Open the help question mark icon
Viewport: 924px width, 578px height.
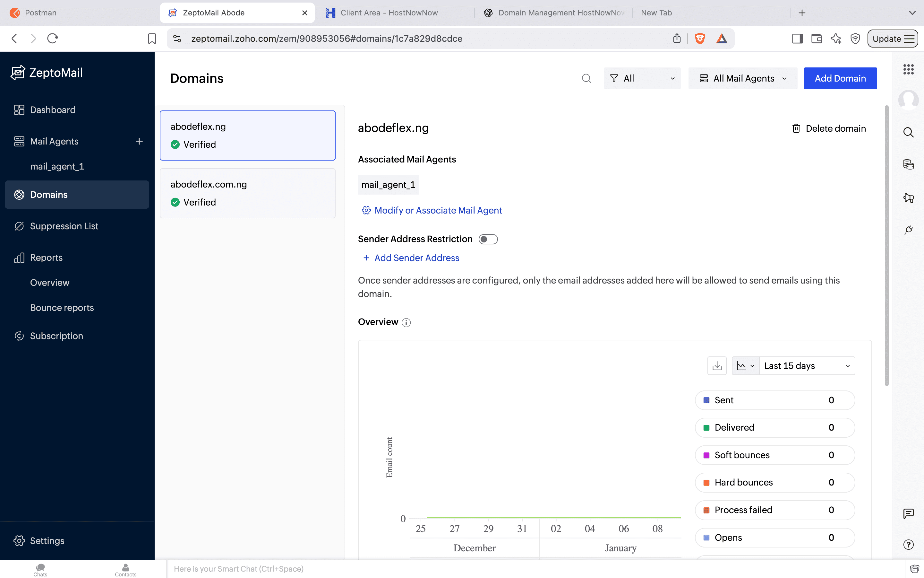908,544
